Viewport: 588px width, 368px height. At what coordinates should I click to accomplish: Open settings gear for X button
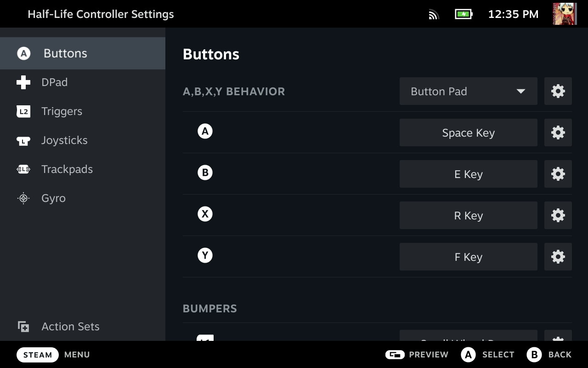[x=558, y=215]
